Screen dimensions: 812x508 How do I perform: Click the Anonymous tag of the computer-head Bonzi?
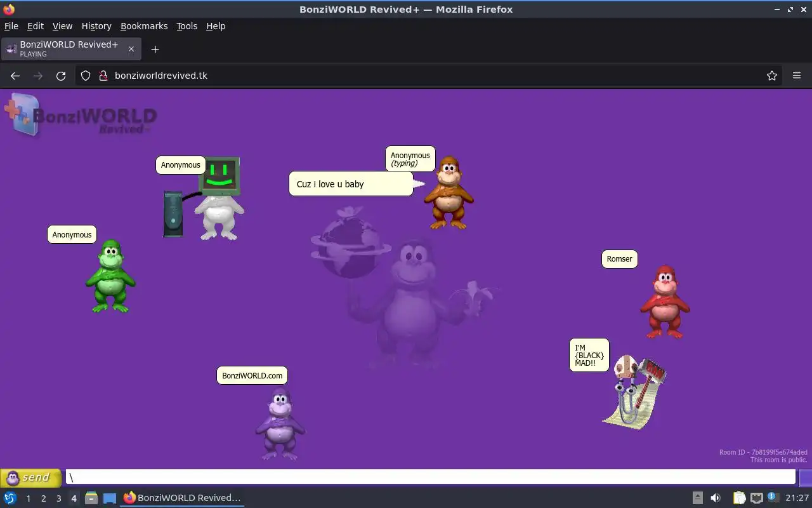coord(181,165)
